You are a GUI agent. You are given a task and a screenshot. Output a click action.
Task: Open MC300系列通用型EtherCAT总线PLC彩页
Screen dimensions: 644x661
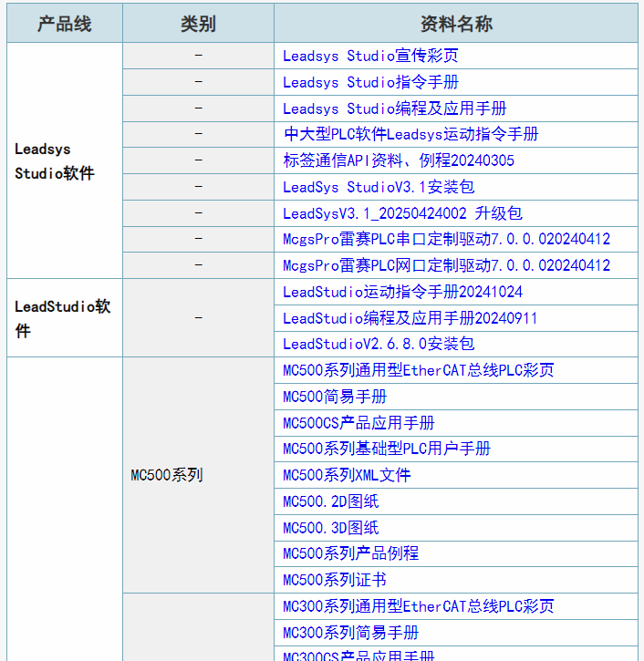tap(419, 606)
